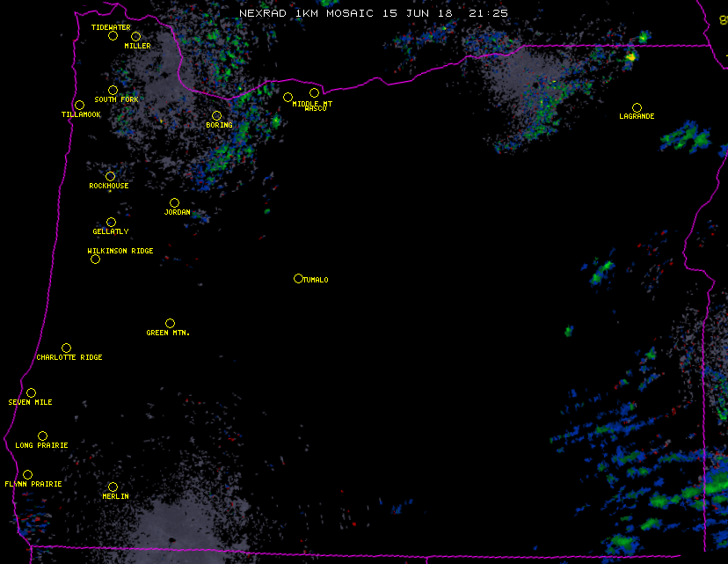This screenshot has height=564, width=728.
Task: Click the TIDEWATER station circle marker
Action: coord(113,36)
